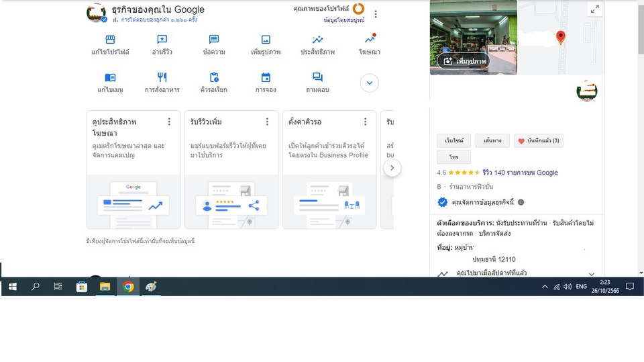The width and height of the screenshot is (644, 362).
Task: Expand คุณไปมาเมื่อสัปดาห์ที่แล้ว chevron
Action: click(x=592, y=274)
